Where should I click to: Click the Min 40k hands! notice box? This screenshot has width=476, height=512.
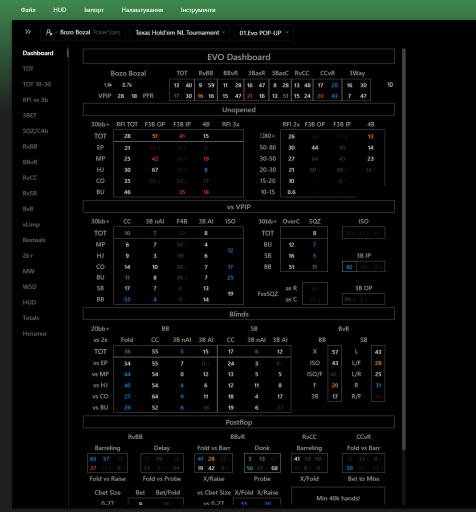pyautogui.click(x=338, y=497)
